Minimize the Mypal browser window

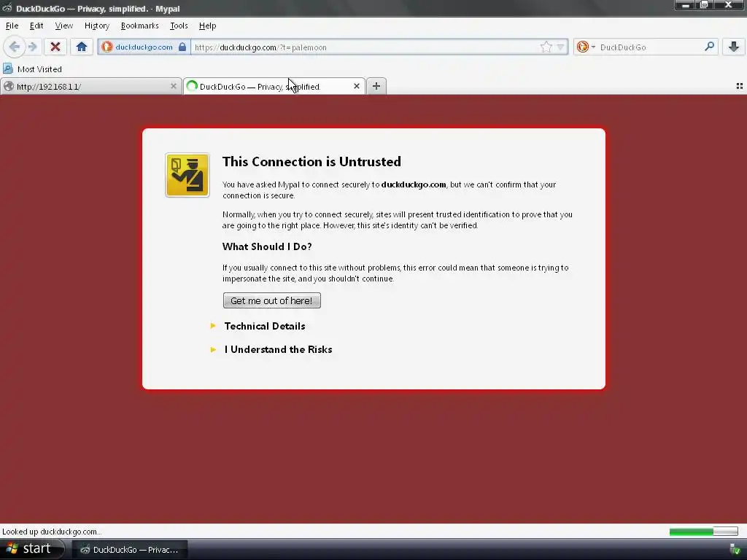pos(686,5)
